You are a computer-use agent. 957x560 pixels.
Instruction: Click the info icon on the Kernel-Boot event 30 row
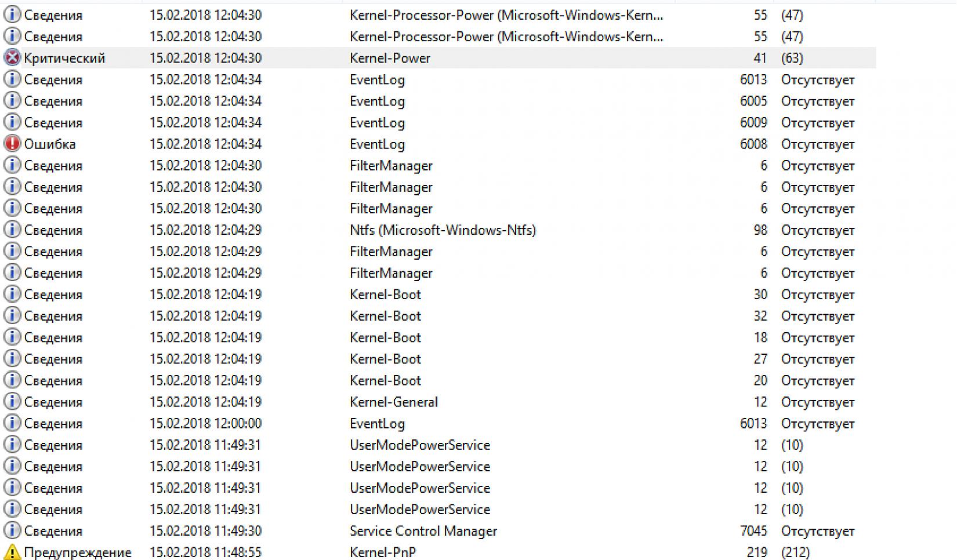12,294
